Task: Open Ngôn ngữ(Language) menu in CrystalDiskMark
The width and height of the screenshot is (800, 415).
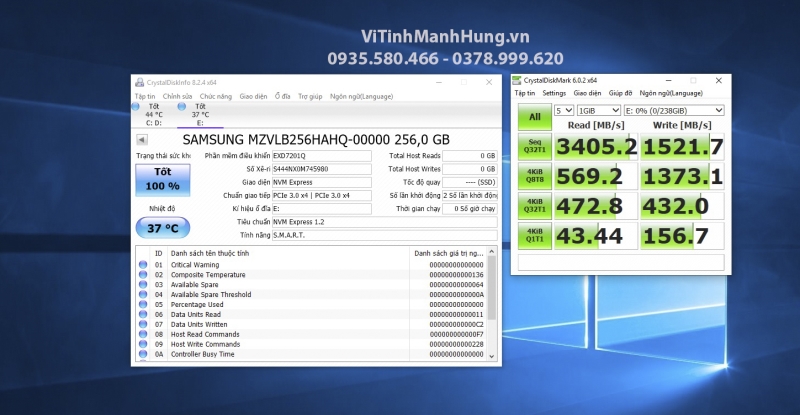Action: (671, 93)
